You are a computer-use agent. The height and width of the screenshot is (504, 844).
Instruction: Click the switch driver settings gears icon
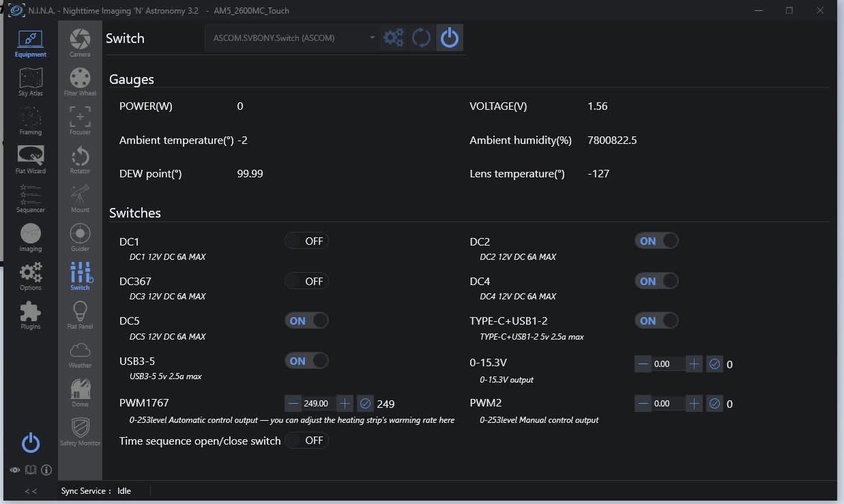[394, 38]
